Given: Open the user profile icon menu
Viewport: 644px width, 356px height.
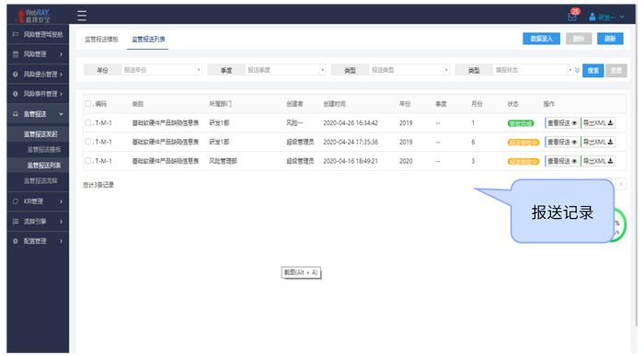Looking at the screenshot, I should [x=592, y=17].
